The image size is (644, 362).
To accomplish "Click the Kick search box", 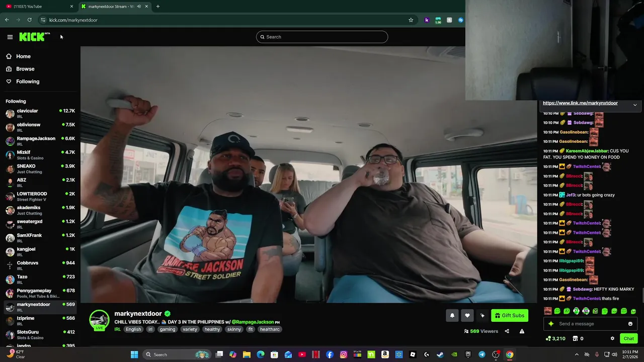I will (x=322, y=37).
